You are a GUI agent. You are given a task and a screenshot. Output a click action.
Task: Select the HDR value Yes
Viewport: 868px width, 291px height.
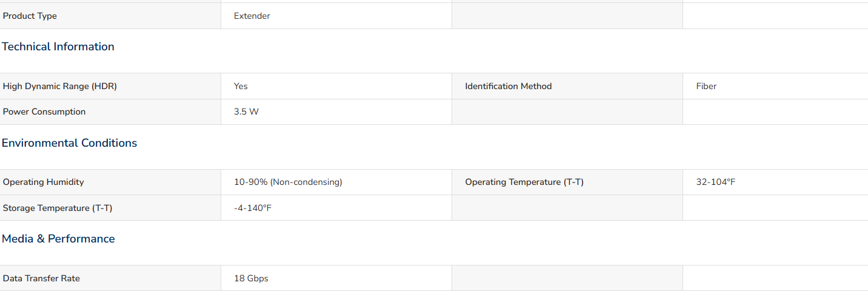[241, 86]
